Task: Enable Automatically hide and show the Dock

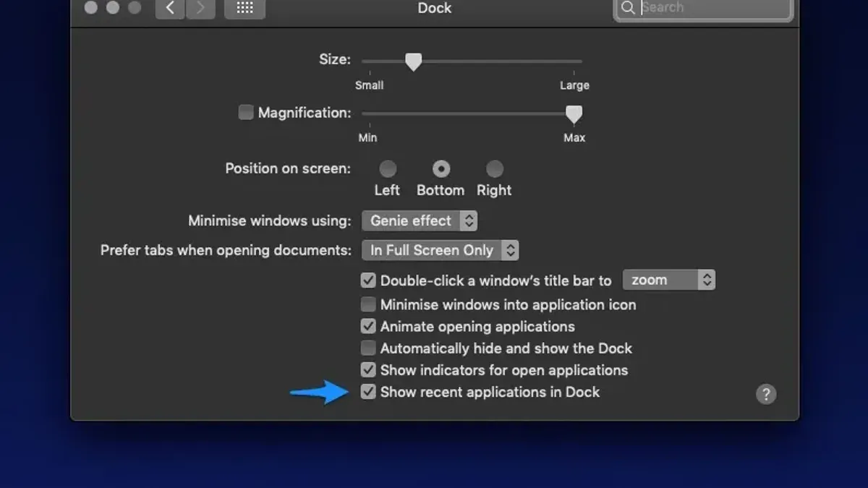Action: pyautogui.click(x=368, y=348)
